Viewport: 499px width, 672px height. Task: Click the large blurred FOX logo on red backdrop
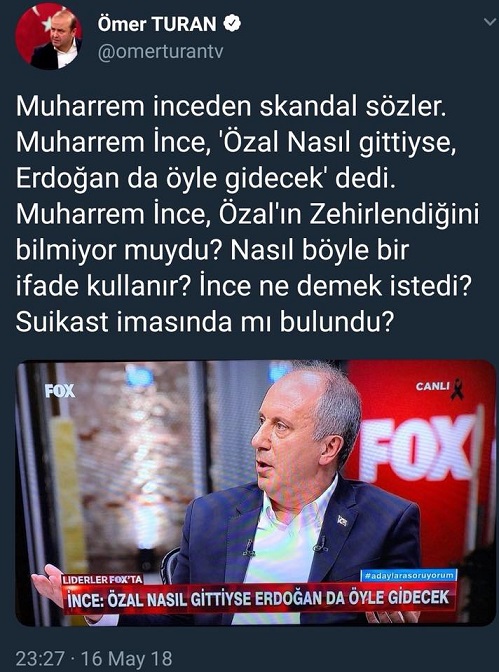pyautogui.click(x=418, y=447)
